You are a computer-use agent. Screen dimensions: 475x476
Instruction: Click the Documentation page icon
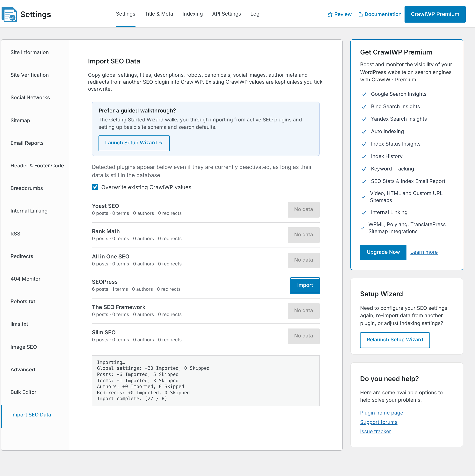click(x=361, y=15)
